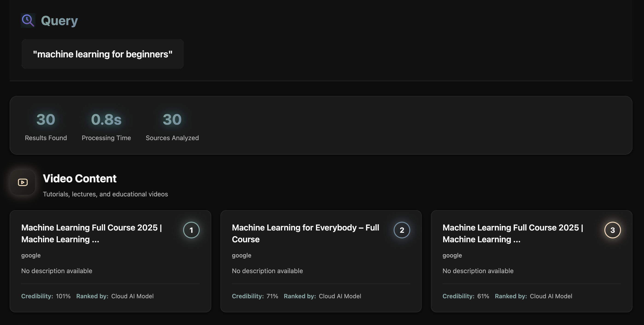Click the Video Content play icon
The height and width of the screenshot is (325, 644).
(23, 182)
